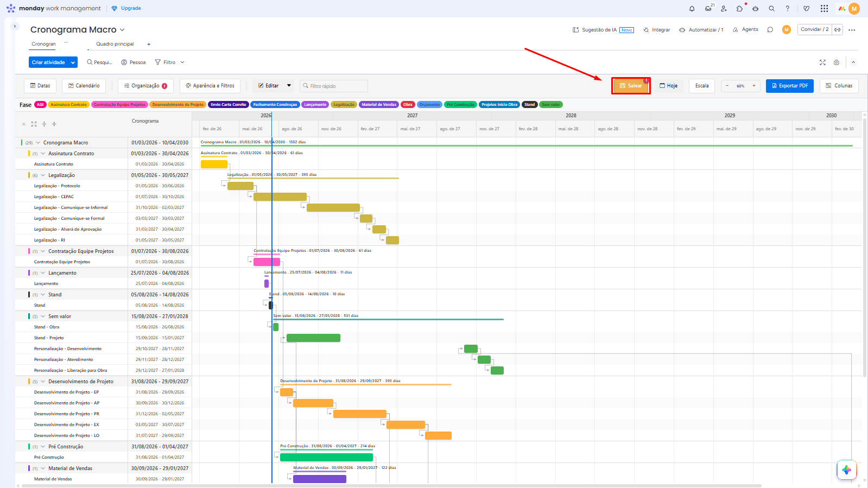This screenshot has height=488, width=868.
Task: Collapse the Legalização group row
Action: tap(43, 175)
